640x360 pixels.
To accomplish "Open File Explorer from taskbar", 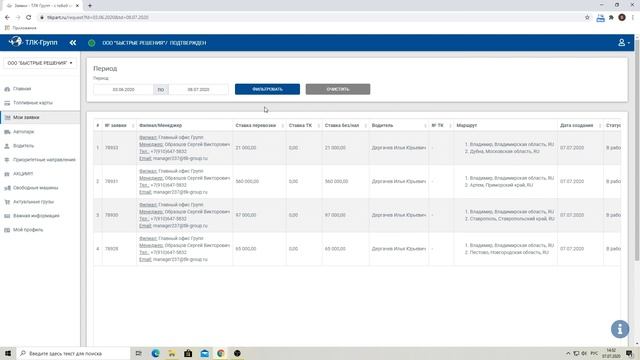I will (172, 353).
